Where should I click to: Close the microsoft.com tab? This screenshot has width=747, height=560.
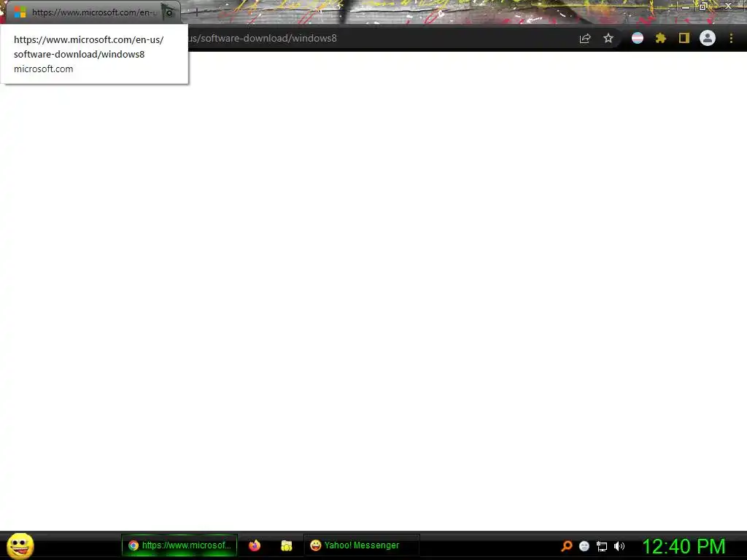(x=169, y=12)
